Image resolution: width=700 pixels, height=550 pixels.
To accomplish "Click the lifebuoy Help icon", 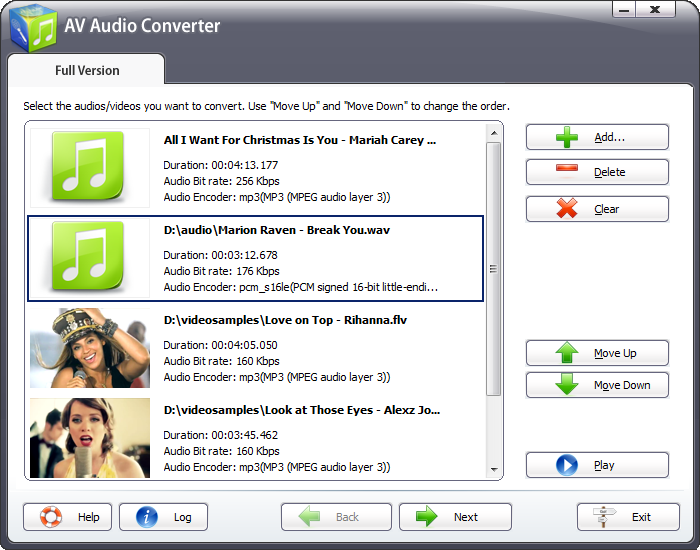I will [x=51, y=517].
